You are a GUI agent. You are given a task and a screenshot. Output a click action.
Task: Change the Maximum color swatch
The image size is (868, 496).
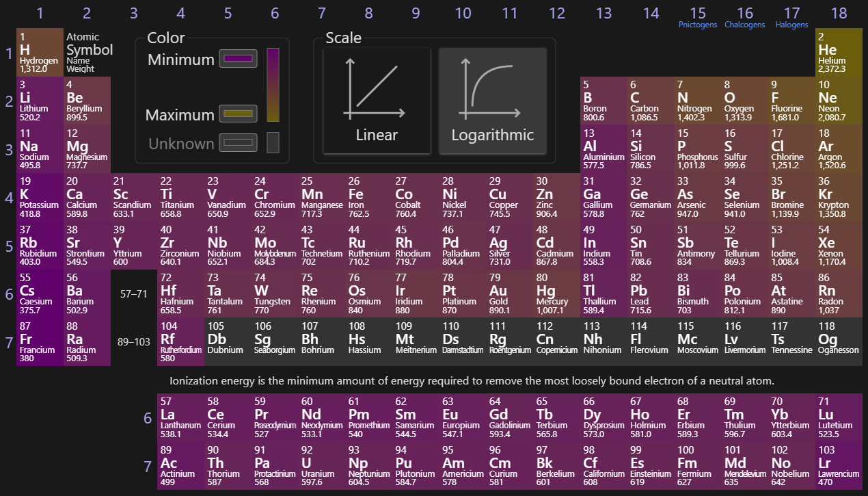238,114
